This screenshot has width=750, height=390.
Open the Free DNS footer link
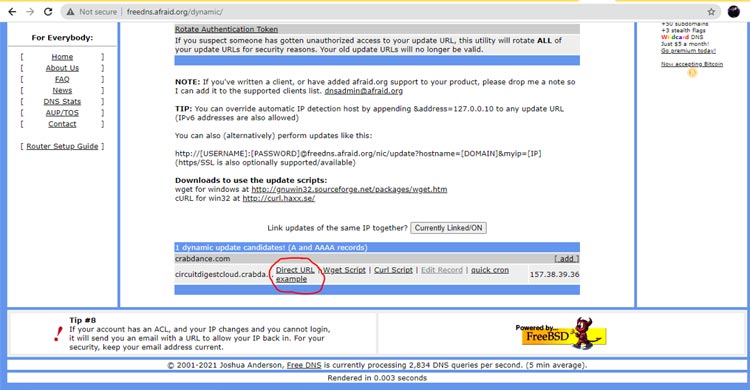[304, 365]
